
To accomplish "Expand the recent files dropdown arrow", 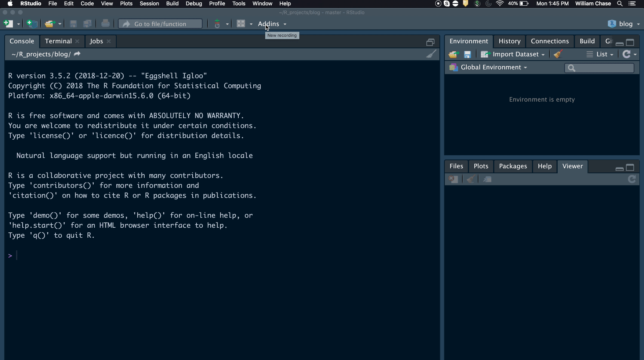I will [x=60, y=24].
